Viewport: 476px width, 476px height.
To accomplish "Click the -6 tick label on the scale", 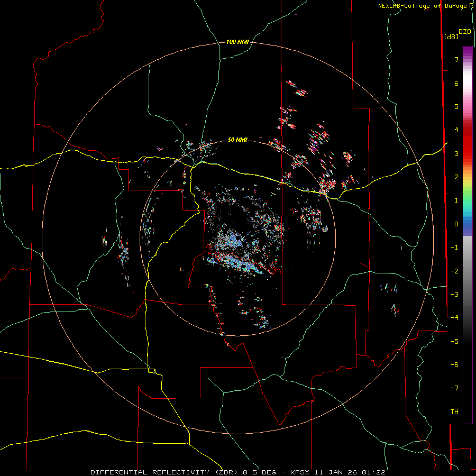I will coord(454,365).
